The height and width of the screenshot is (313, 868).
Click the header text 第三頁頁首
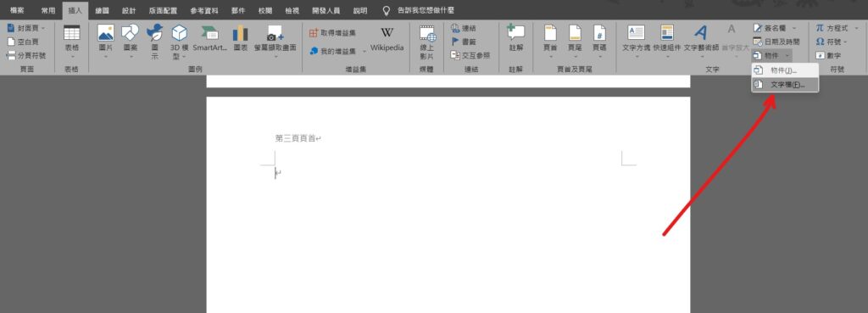pyautogui.click(x=296, y=138)
